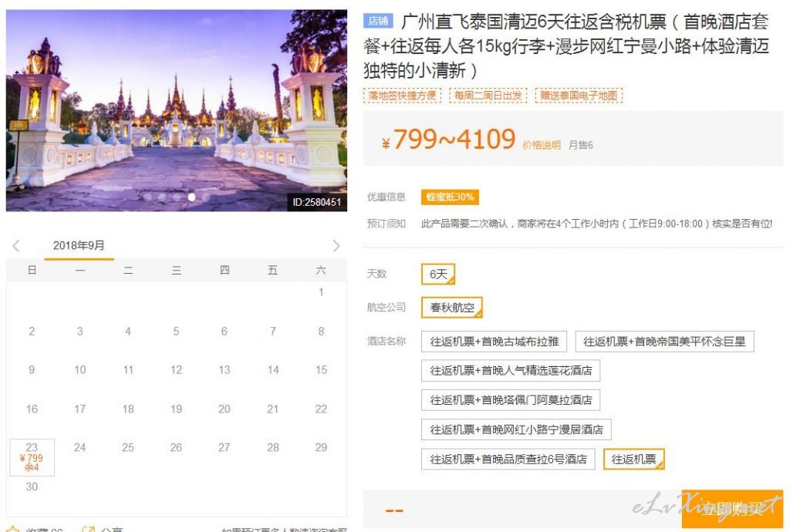Pick 往返机票+首晚帝国美平怀念巨星 package
Screen dimensions: 790x532
pyautogui.click(x=664, y=342)
